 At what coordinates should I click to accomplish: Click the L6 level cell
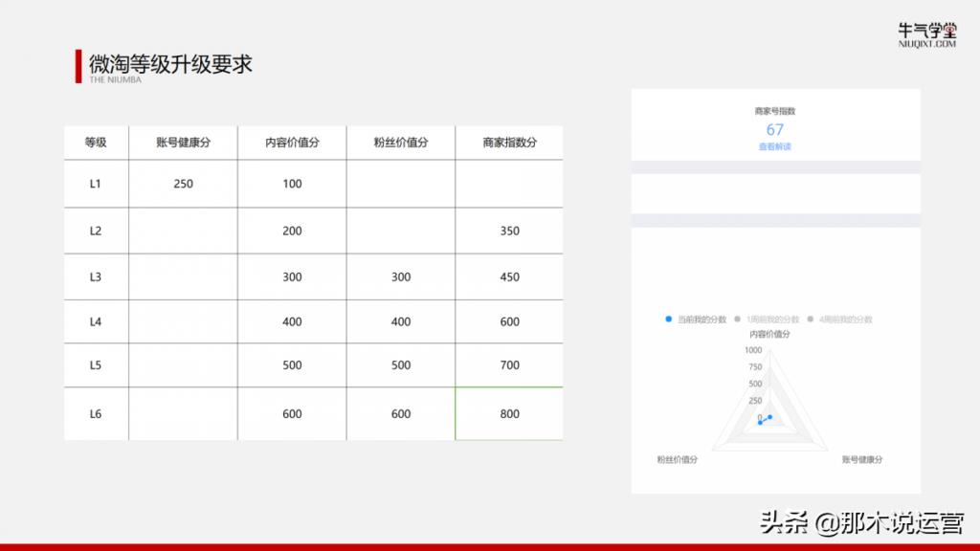96,413
